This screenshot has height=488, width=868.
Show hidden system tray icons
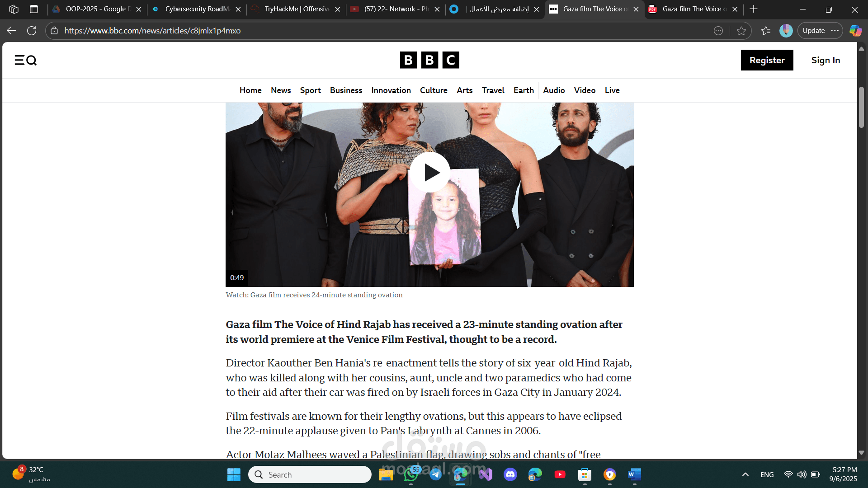745,475
